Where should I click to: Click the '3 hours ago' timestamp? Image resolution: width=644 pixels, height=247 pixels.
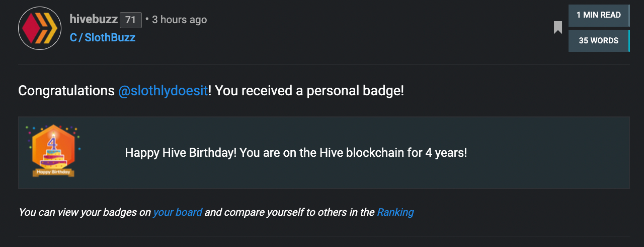point(180,20)
